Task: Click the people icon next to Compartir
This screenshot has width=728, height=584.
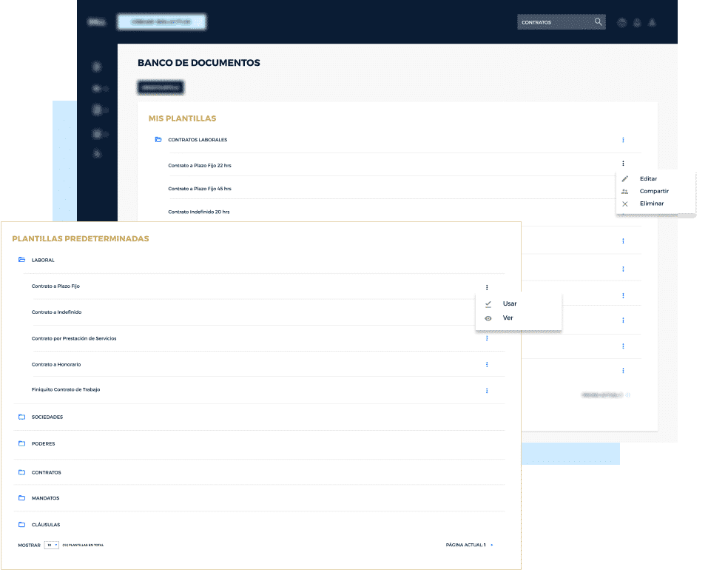Action: point(625,192)
